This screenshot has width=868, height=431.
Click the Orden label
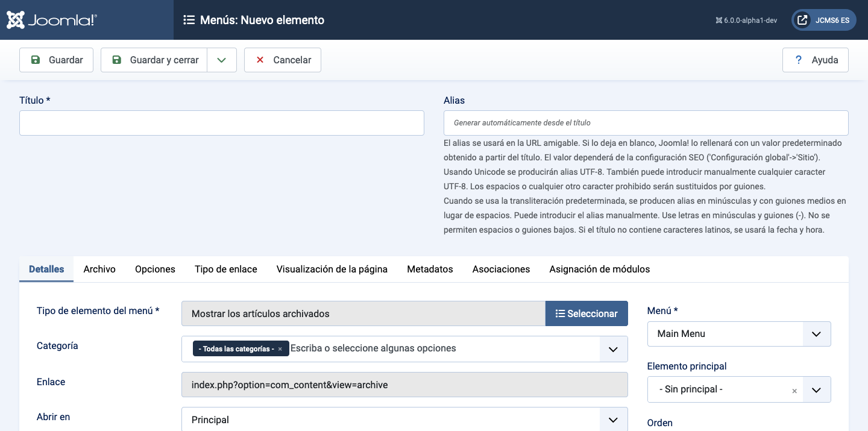point(660,423)
